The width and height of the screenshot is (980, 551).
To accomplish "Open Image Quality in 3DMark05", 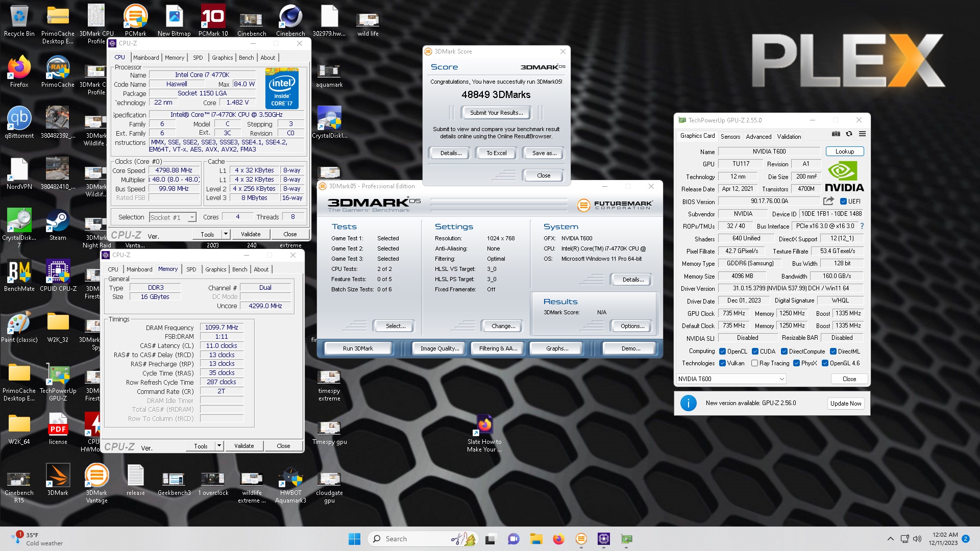I will point(439,348).
